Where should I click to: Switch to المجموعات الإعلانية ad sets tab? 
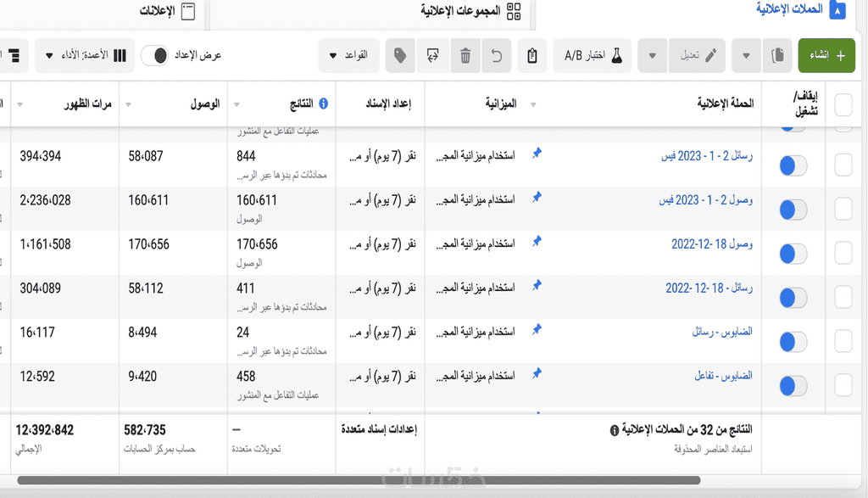click(470, 11)
